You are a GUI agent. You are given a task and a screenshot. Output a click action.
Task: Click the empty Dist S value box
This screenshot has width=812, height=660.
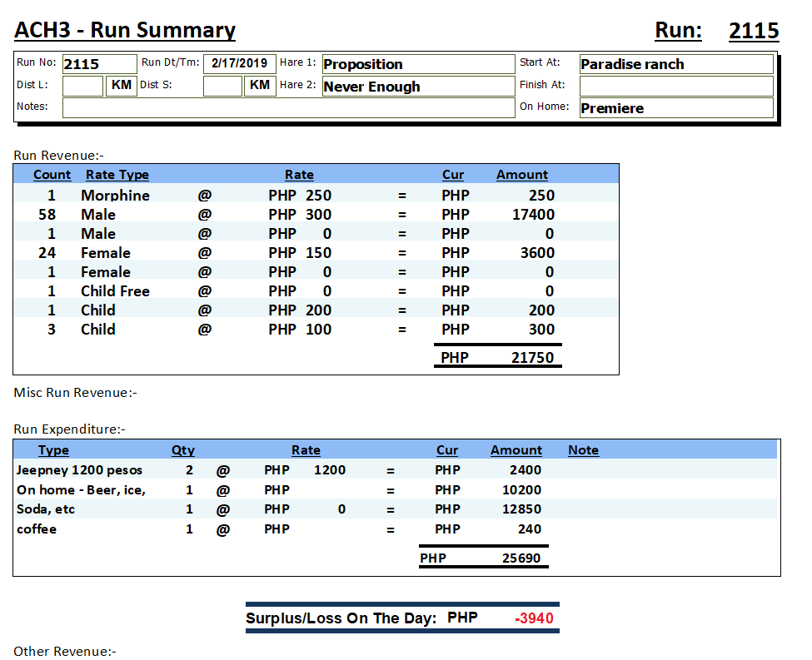(x=222, y=86)
